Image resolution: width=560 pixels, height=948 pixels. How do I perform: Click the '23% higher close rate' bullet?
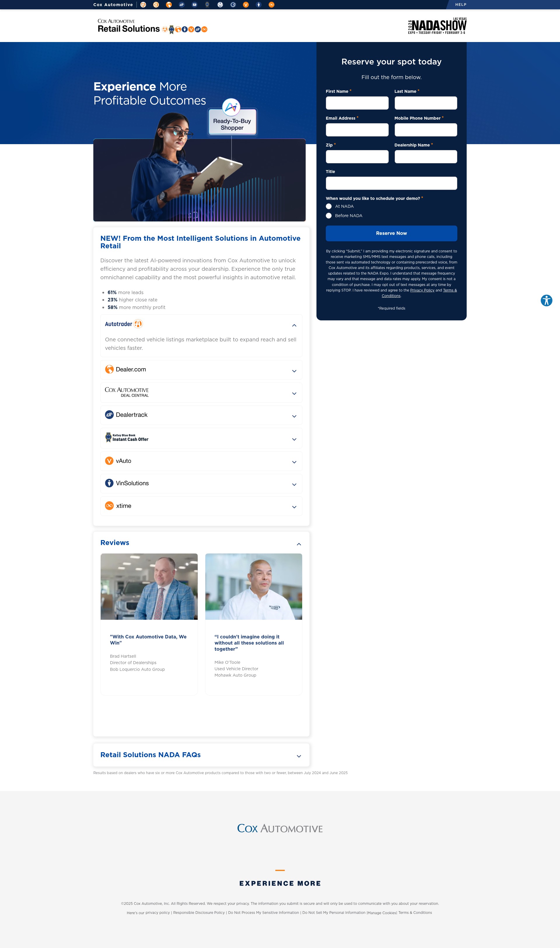click(x=132, y=300)
